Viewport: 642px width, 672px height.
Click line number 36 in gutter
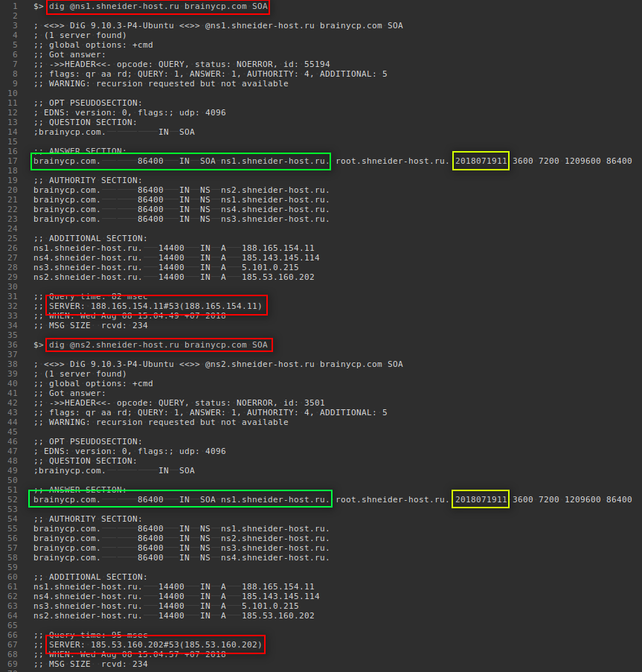point(12,345)
